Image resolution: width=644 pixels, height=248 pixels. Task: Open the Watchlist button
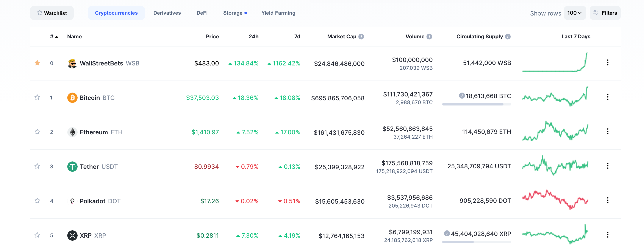point(52,13)
